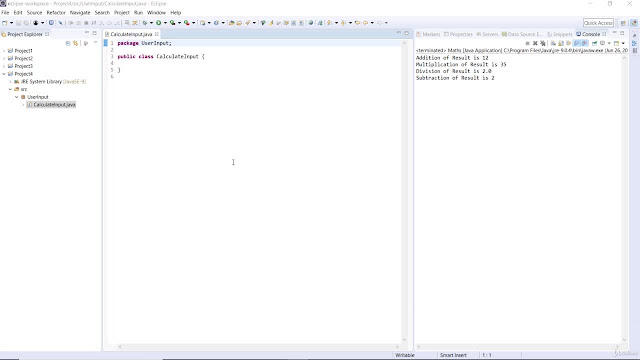Click Terminate icon in Console toolbar
Screen dimensions: 640x360
tap(527, 43)
